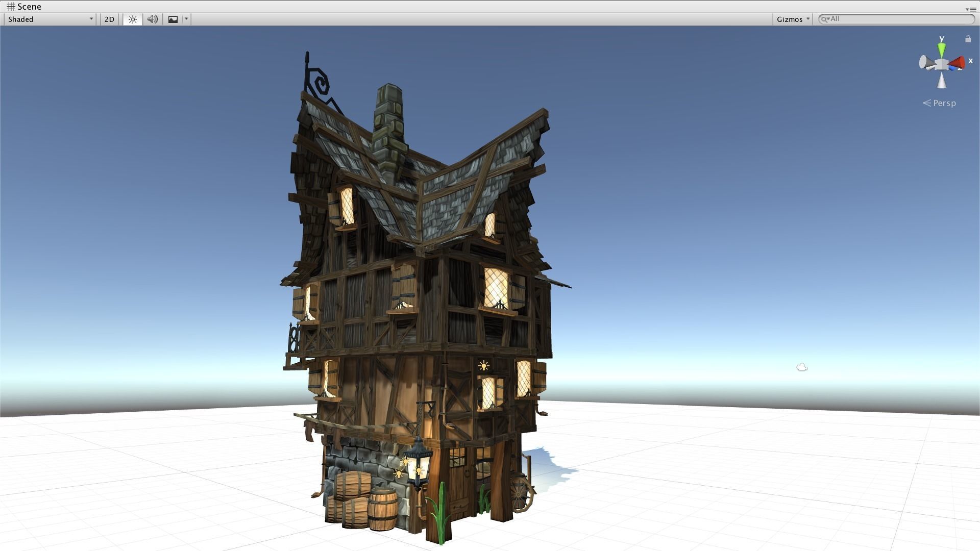Select the light gizmo near upper window
This screenshot has height=551, width=980.
click(483, 365)
